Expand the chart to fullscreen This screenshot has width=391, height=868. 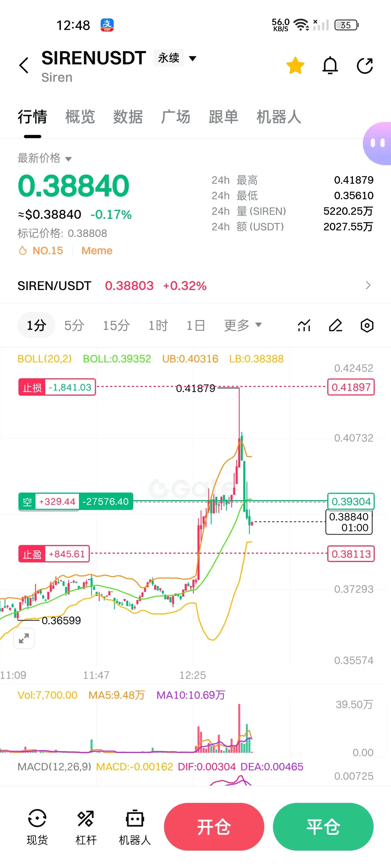(24, 638)
